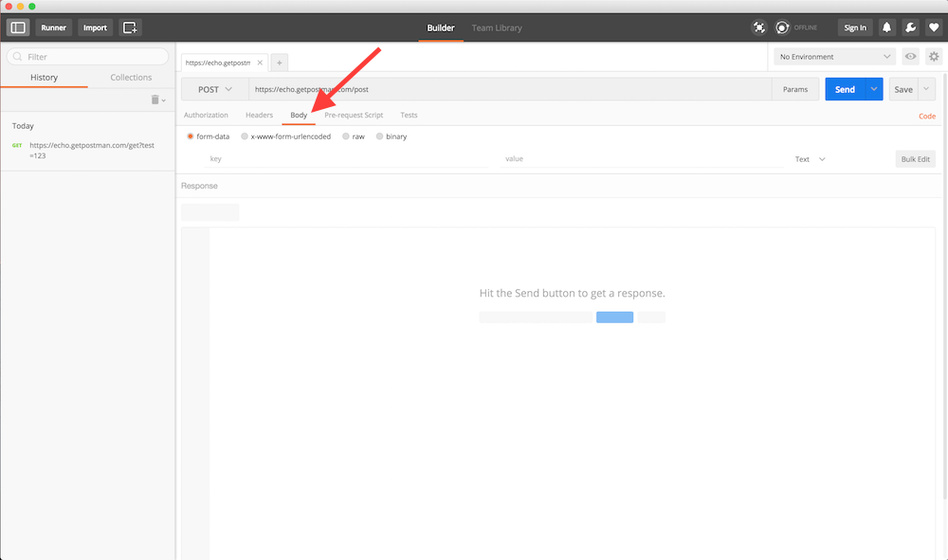Add a new request tab
Viewport: 948px width, 560px height.
(x=280, y=63)
